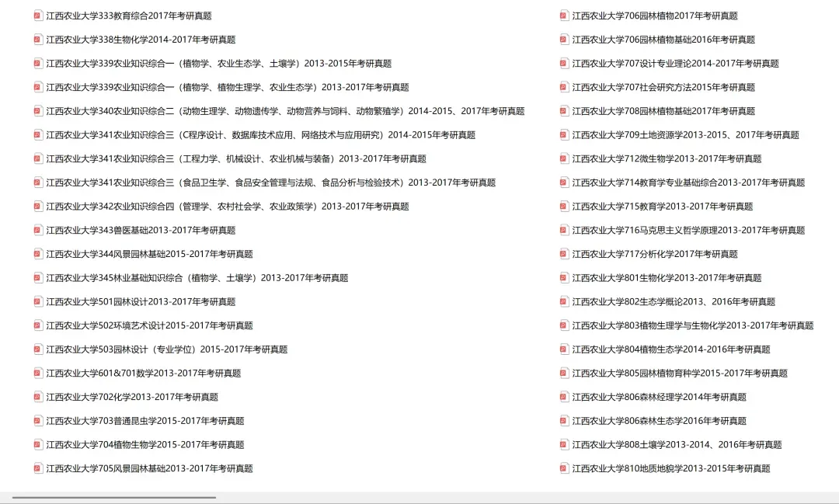The width and height of the screenshot is (839, 504).
Task: Open 341农业知识综合三 工程力学 file
Action: point(236,159)
